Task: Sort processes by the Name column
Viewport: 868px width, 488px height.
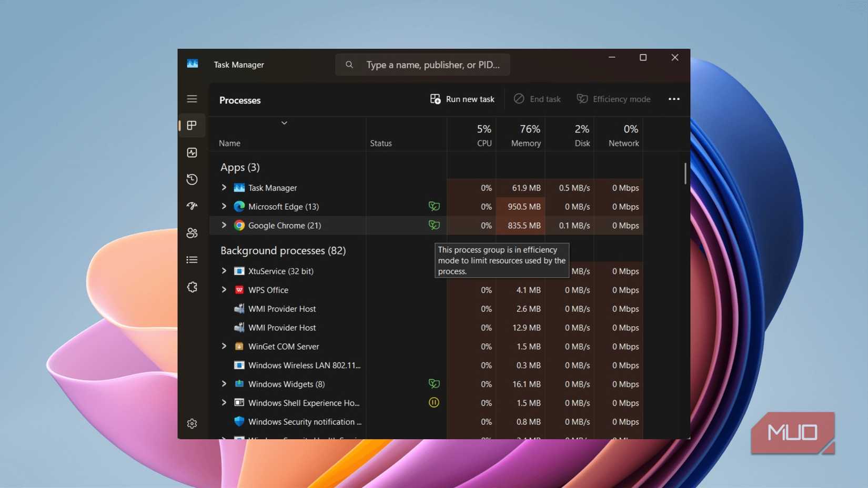Action: [230, 143]
